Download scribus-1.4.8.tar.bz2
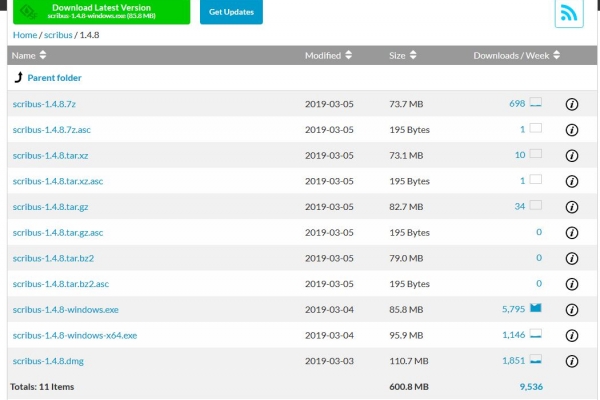The width and height of the screenshot is (600, 400). pyautogui.click(x=53, y=258)
